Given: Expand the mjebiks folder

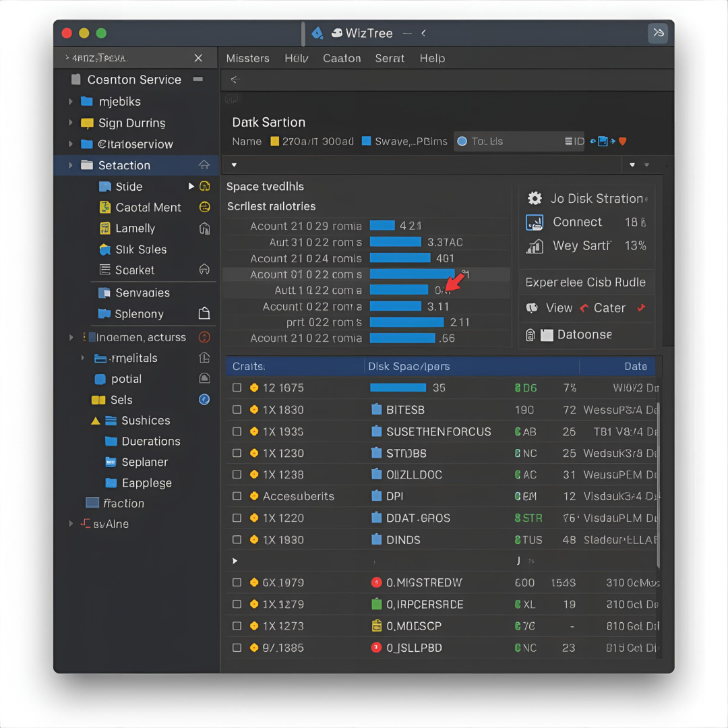Looking at the screenshot, I should point(71,101).
